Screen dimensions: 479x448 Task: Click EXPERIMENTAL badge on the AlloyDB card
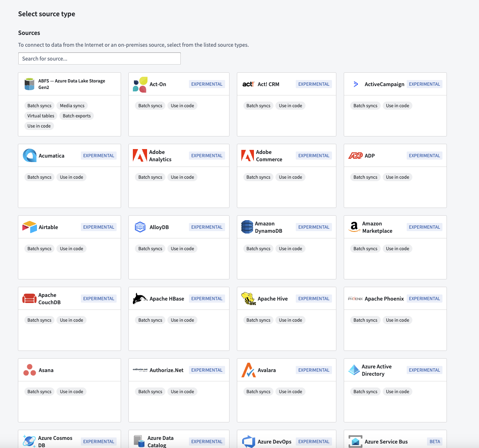(x=207, y=227)
